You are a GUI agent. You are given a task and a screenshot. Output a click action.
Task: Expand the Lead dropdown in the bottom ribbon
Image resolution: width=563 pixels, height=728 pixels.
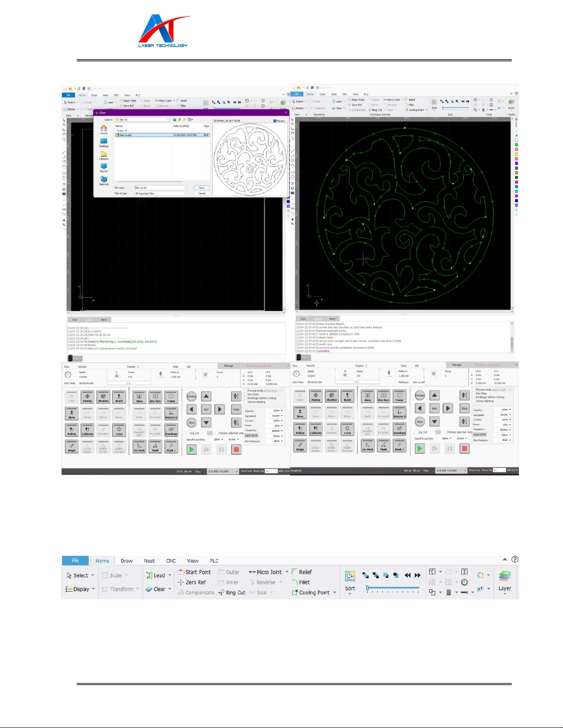170,576
